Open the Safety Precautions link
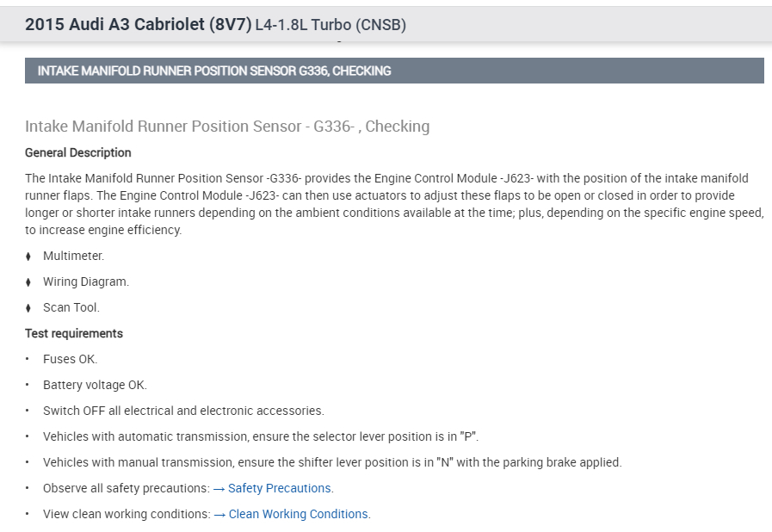The width and height of the screenshot is (772, 532). click(280, 488)
